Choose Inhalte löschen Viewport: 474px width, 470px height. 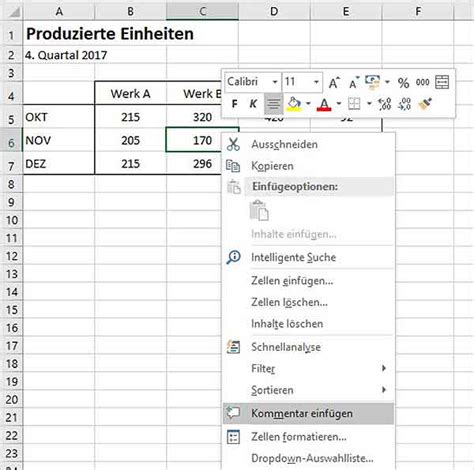pyautogui.click(x=308, y=324)
